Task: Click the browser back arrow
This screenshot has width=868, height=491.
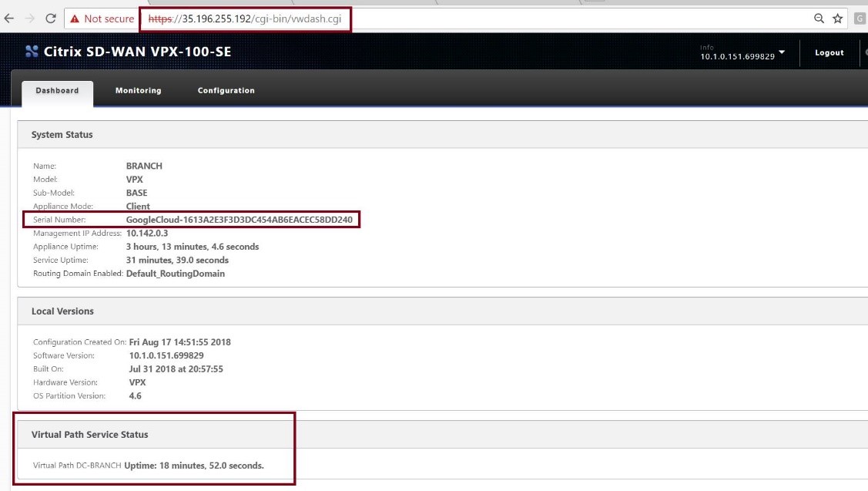Action: click(9, 18)
